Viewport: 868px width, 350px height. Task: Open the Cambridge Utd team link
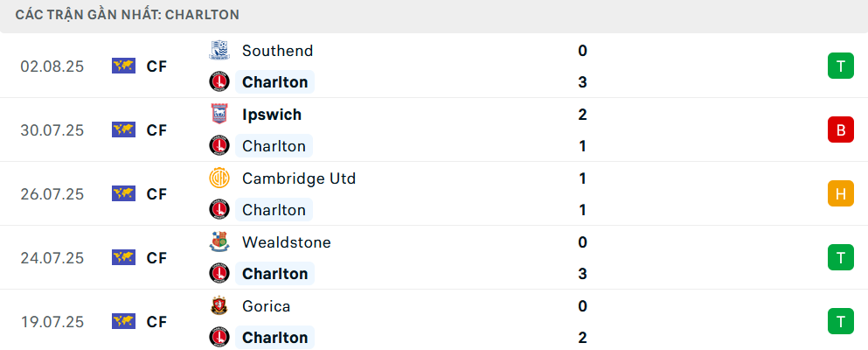299,178
